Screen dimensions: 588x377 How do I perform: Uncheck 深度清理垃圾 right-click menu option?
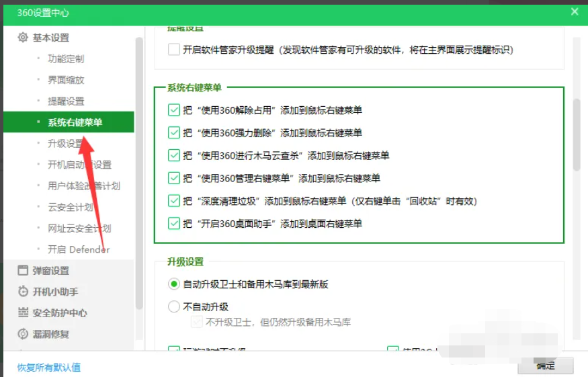point(174,201)
